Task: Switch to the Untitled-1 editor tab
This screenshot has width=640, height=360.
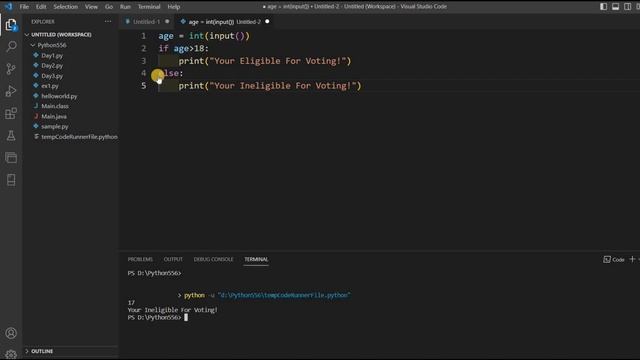Action: coord(146,22)
